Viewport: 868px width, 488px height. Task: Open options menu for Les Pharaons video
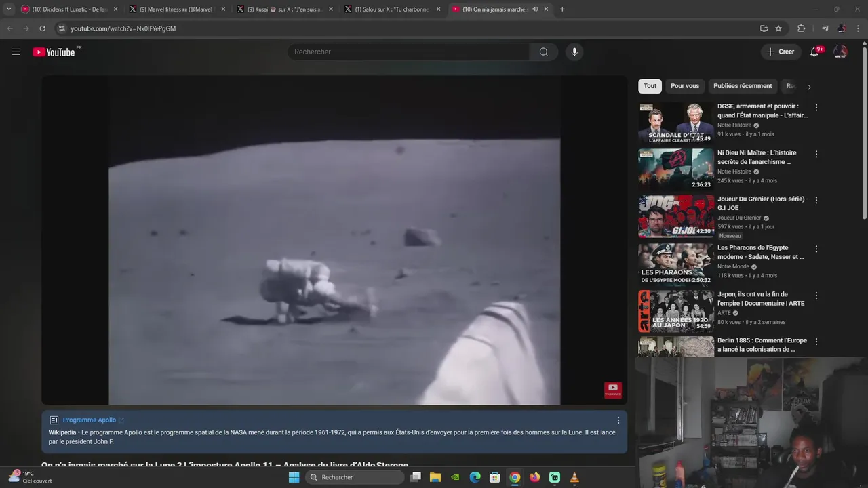816,249
